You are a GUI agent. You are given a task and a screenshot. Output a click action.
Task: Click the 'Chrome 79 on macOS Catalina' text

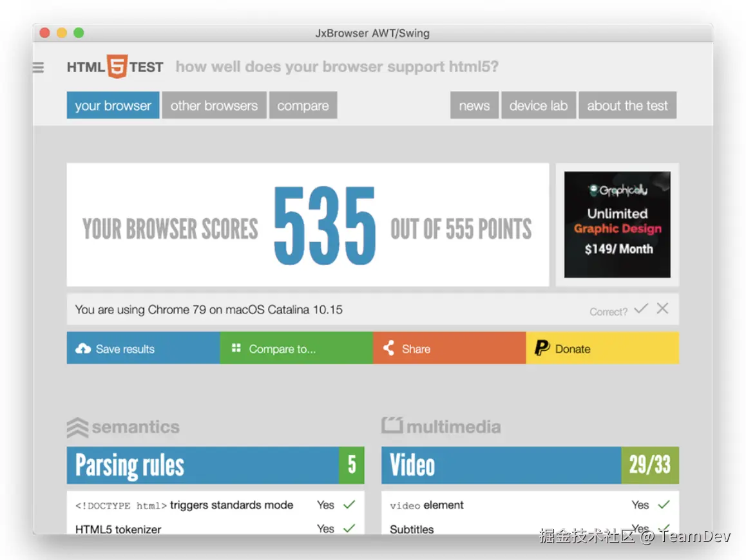pos(208,310)
